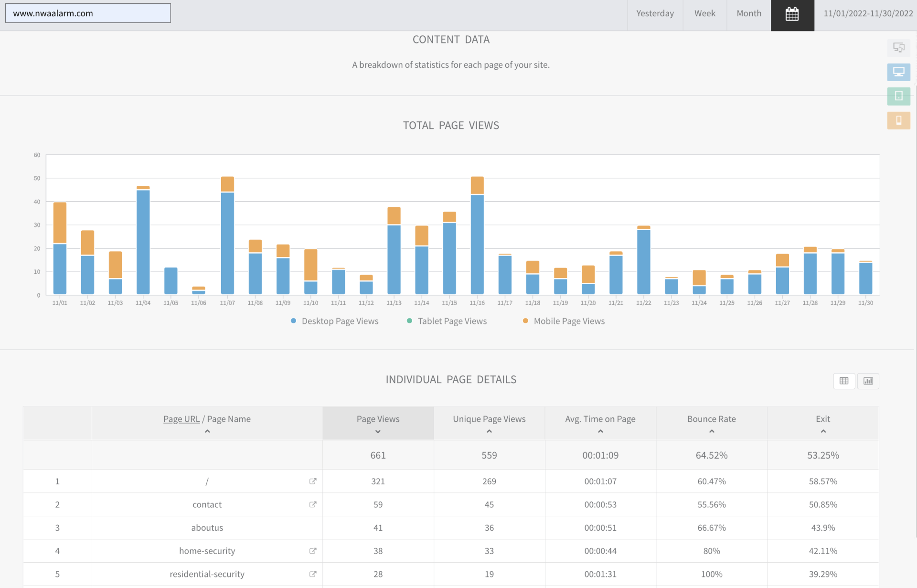Switch to chart view icon
The image size is (917, 588).
pos(868,381)
